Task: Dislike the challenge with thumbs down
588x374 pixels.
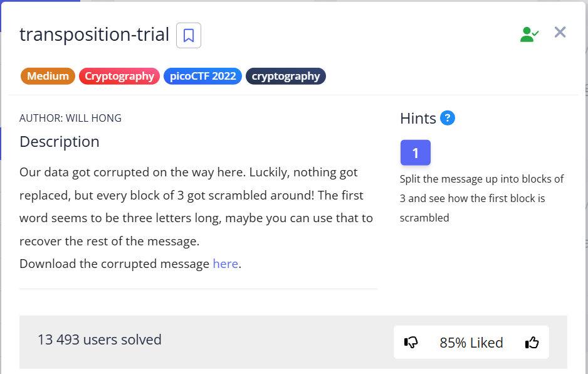Action: 411,343
